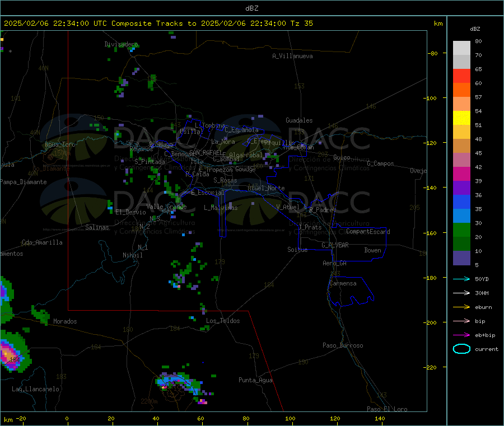Click the 'La_Nora' map label

[223, 142]
